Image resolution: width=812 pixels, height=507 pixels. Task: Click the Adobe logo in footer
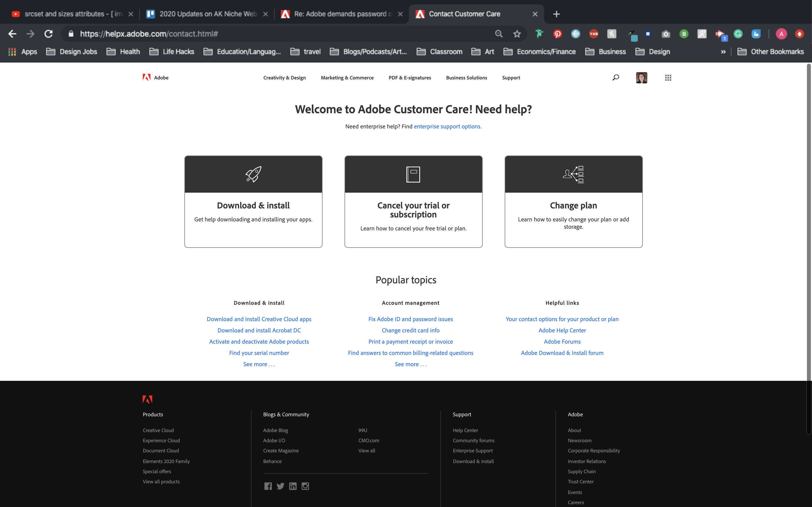tap(147, 399)
